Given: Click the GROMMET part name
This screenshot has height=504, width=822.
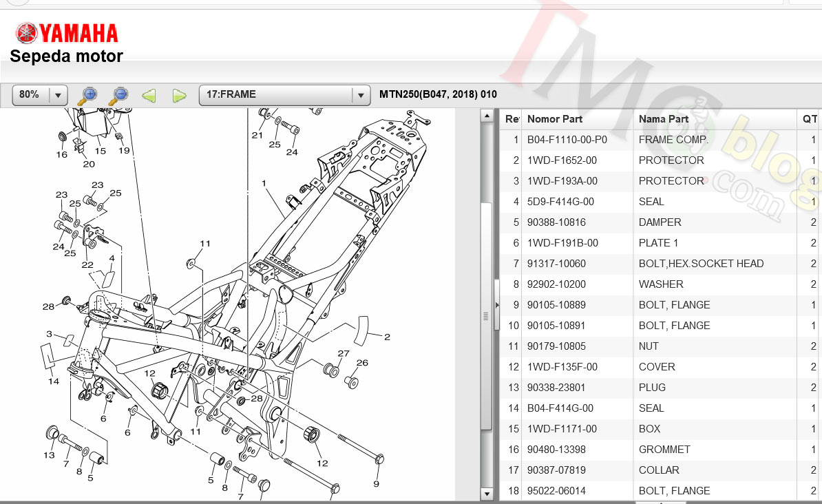Looking at the screenshot, I should [664, 450].
